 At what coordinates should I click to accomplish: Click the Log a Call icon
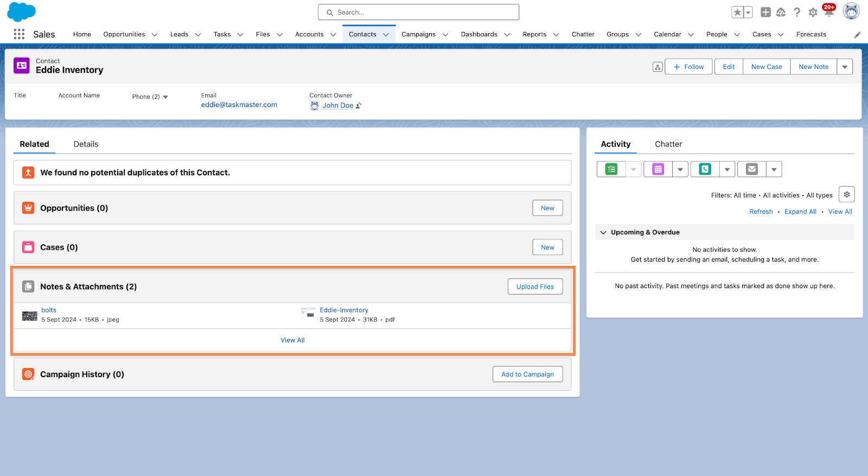(705, 169)
